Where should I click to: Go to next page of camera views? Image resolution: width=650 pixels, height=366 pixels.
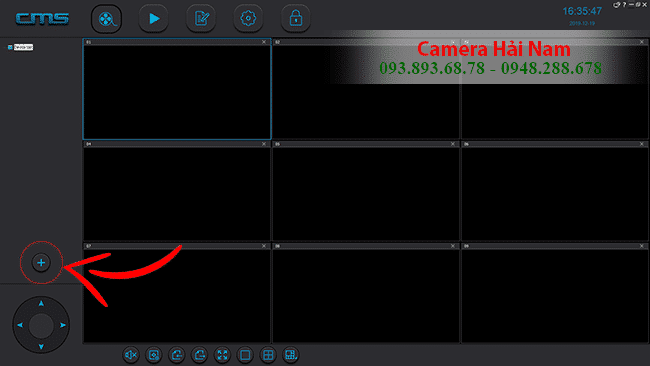click(x=199, y=355)
